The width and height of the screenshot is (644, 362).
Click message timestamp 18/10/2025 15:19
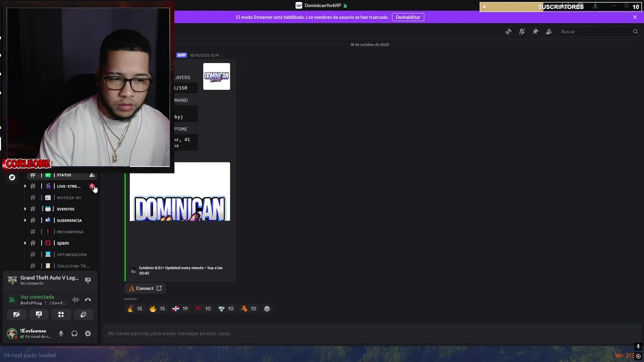(x=204, y=55)
